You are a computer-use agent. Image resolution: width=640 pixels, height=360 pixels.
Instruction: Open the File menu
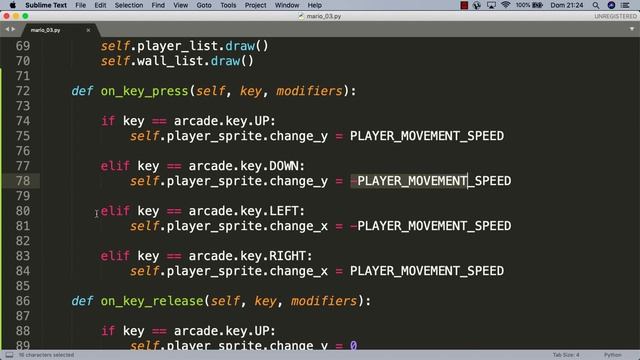coord(80,5)
